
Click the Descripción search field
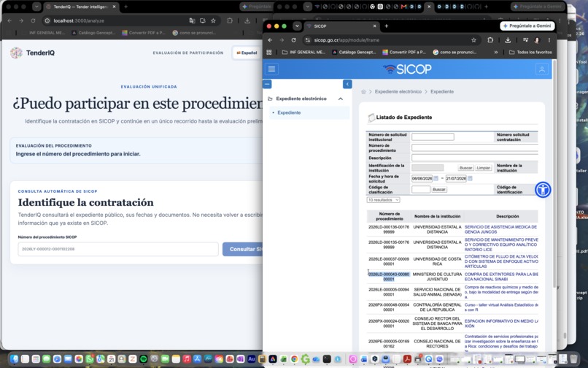[x=475, y=158]
